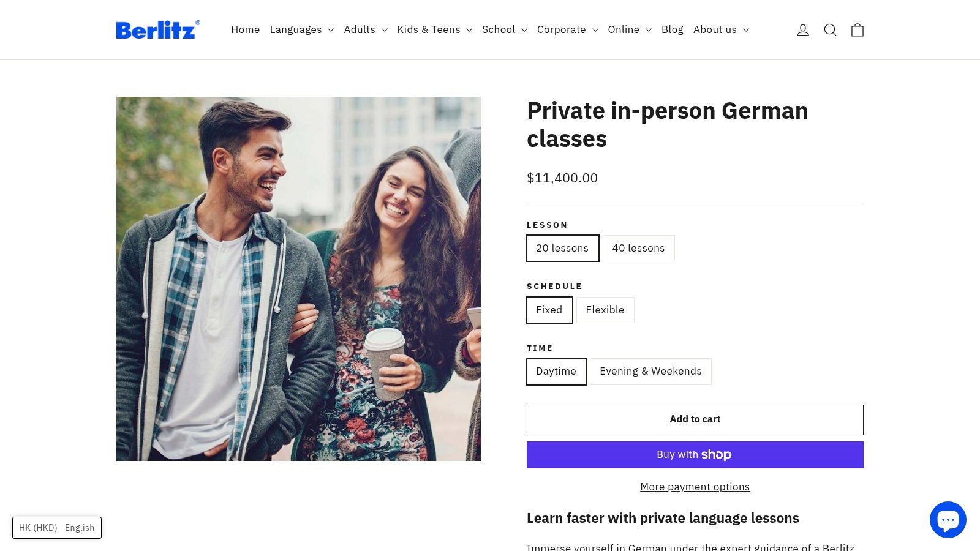Select the 20 lessons option

[562, 248]
